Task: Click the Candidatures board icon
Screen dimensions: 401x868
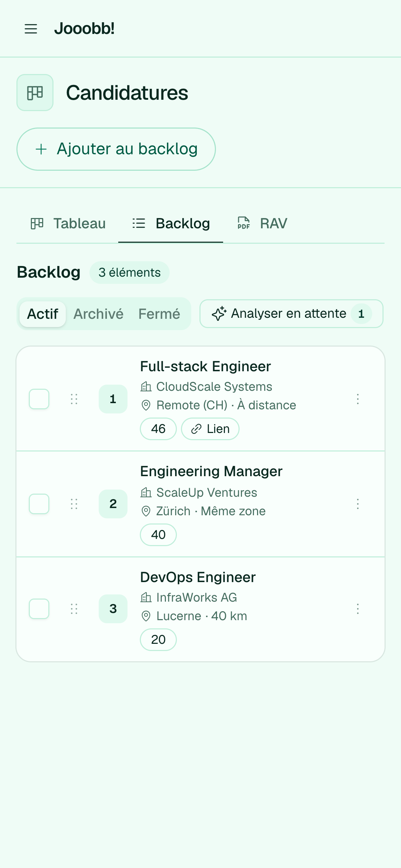Action: (35, 93)
